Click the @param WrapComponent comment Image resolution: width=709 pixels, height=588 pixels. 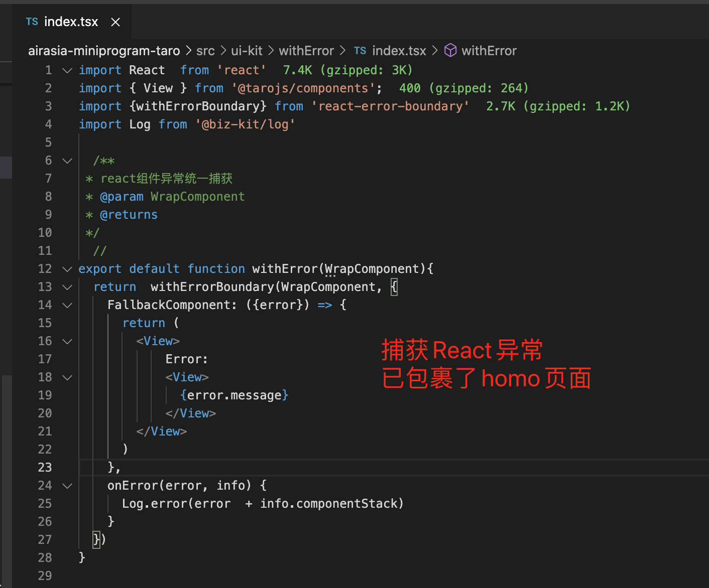pyautogui.click(x=172, y=197)
